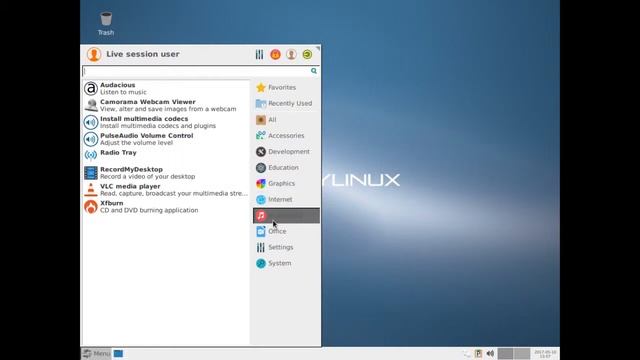Switch to the first workspace

pyautogui.click(x=505, y=353)
